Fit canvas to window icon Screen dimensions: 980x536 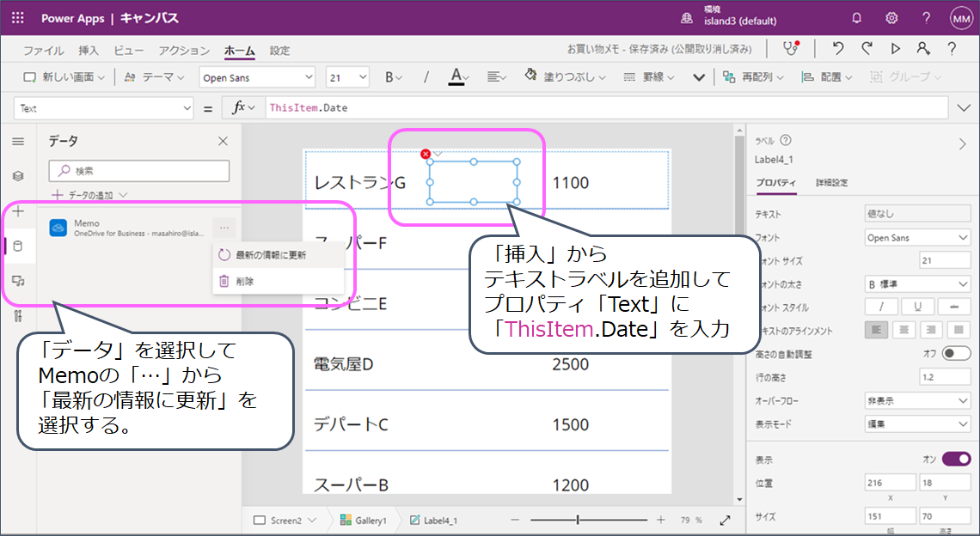pyautogui.click(x=725, y=520)
